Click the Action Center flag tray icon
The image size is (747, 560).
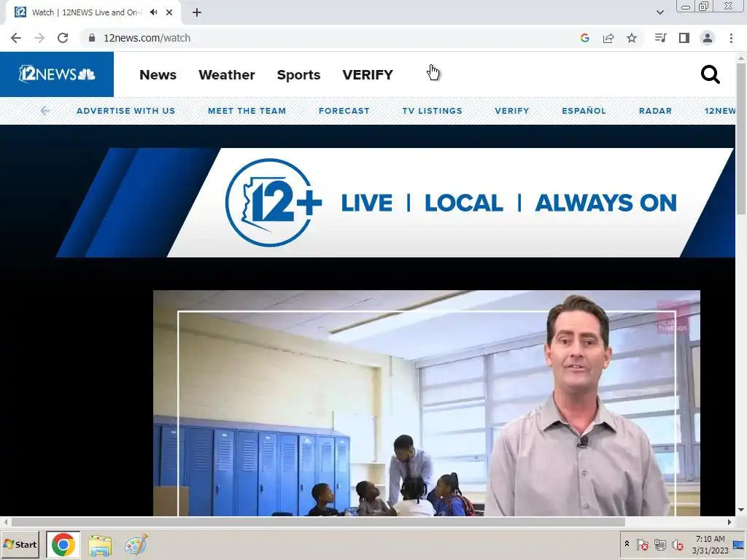pyautogui.click(x=642, y=545)
